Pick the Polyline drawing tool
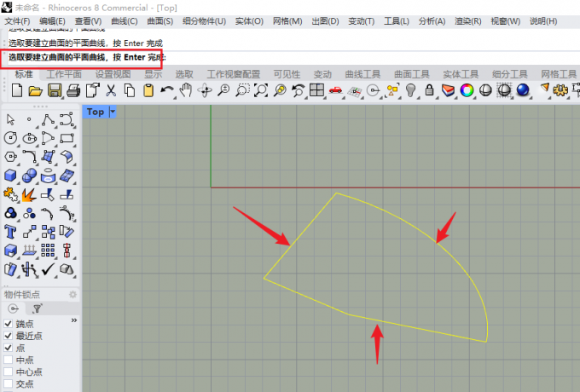 [48, 119]
